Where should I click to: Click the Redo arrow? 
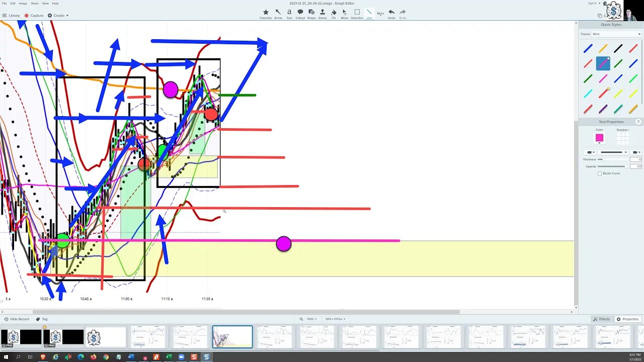pos(403,14)
